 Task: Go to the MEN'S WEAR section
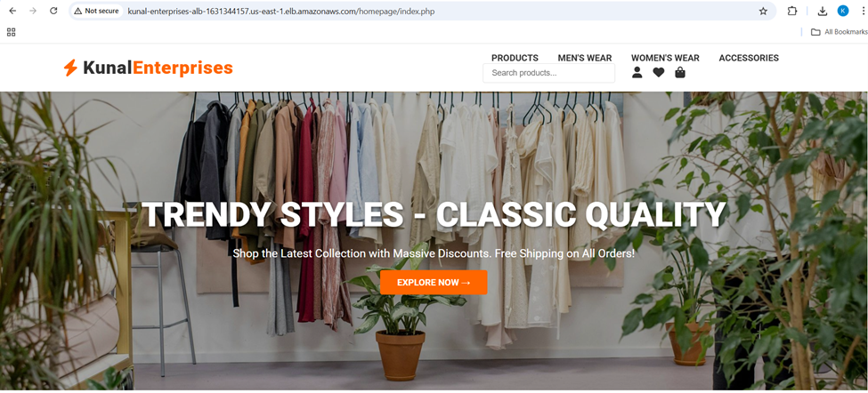(x=585, y=58)
